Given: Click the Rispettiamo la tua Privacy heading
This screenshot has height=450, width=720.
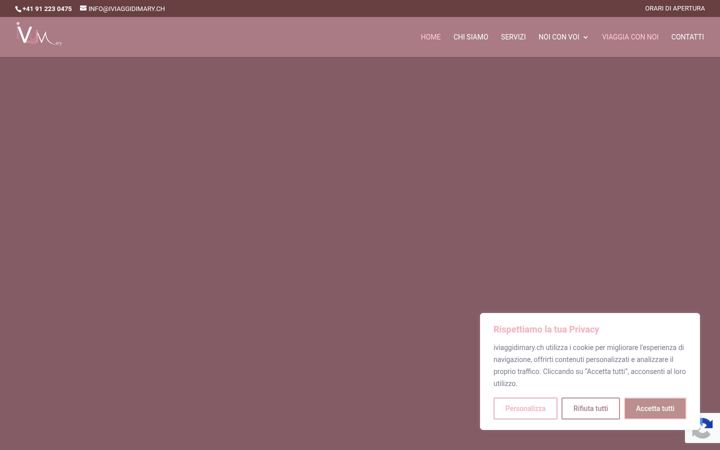Looking at the screenshot, I should coord(546,329).
